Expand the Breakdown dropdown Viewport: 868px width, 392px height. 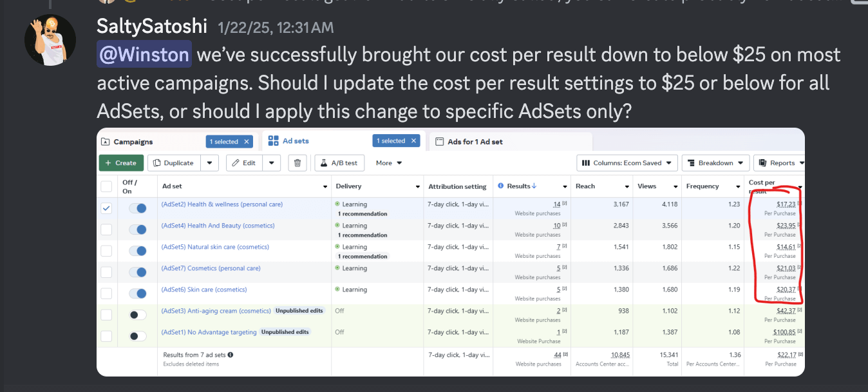click(x=715, y=163)
